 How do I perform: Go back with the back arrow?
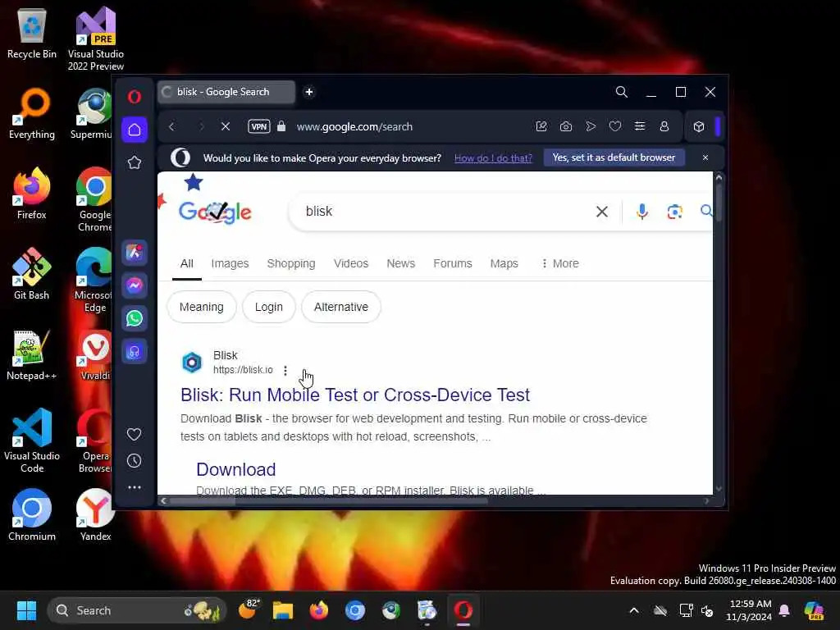pos(172,126)
